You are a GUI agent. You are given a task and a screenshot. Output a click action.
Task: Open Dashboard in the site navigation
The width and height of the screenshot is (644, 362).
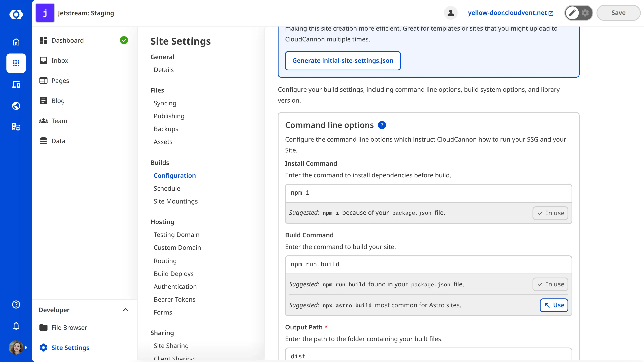coord(67,40)
